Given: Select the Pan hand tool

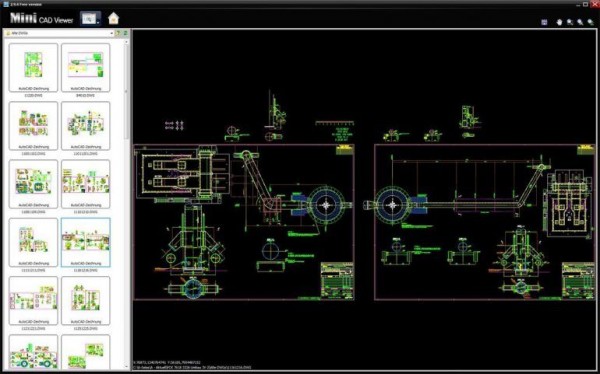Looking at the screenshot, I should tap(559, 22).
